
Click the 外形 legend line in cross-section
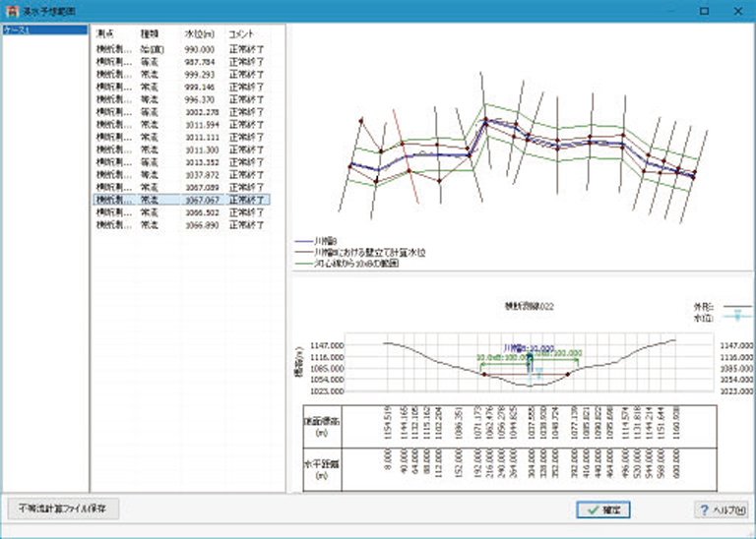tap(737, 306)
